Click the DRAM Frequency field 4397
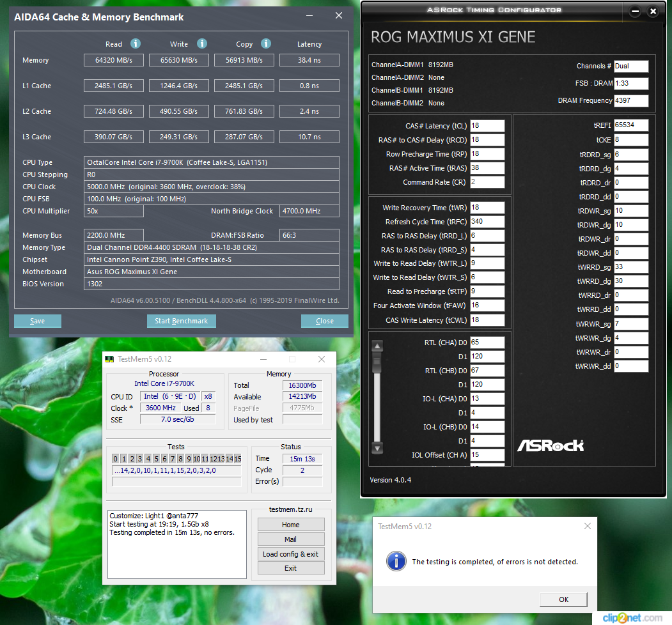This screenshot has width=672, height=625. click(x=631, y=101)
